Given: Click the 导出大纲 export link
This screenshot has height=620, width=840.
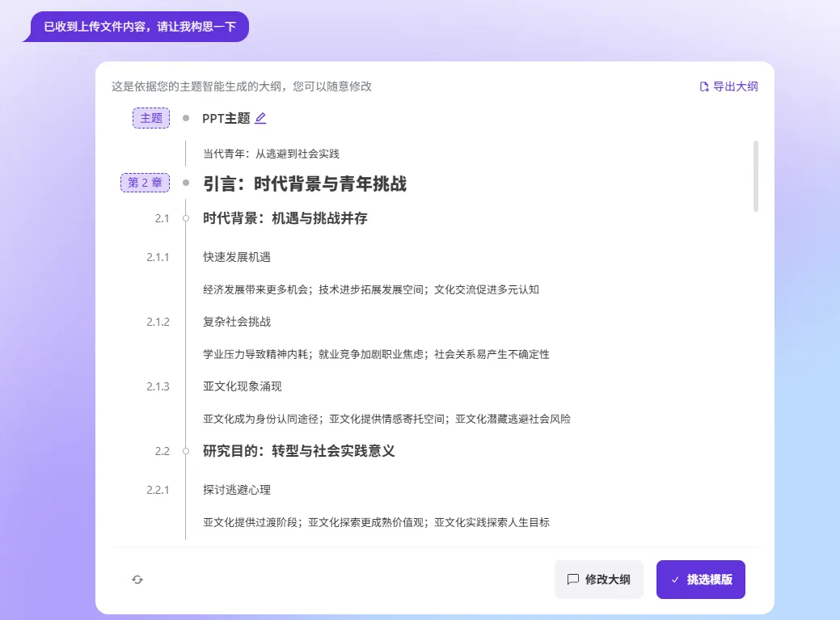Looking at the screenshot, I should (728, 86).
